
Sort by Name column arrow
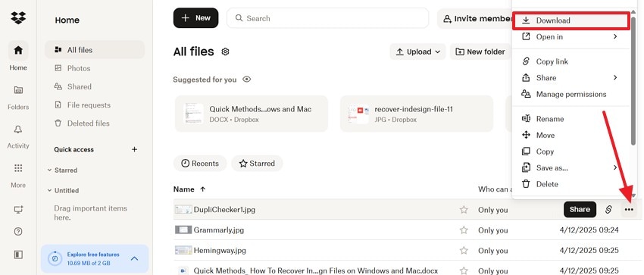202,189
